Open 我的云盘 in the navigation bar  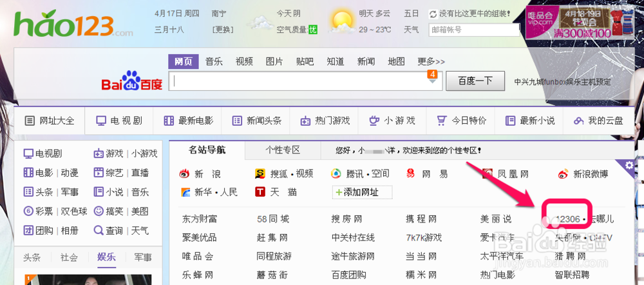point(598,121)
